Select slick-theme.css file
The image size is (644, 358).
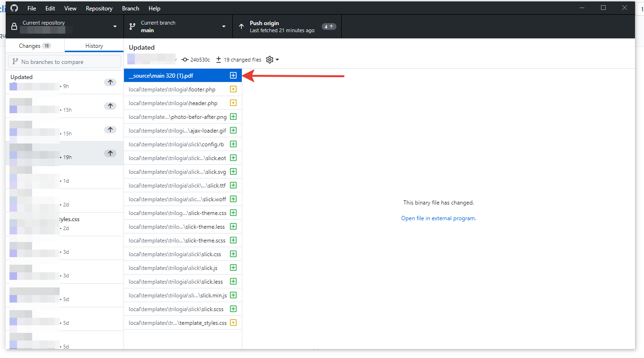pos(183,213)
